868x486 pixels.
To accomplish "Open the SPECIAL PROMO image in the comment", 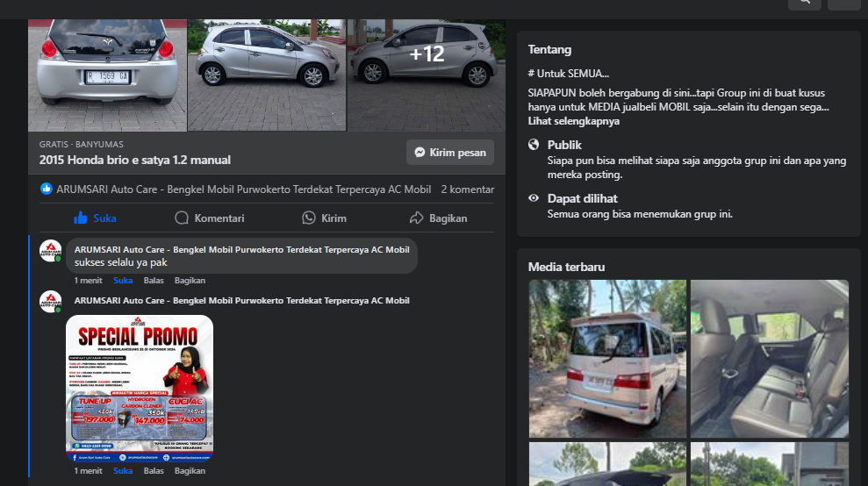I will click(140, 389).
